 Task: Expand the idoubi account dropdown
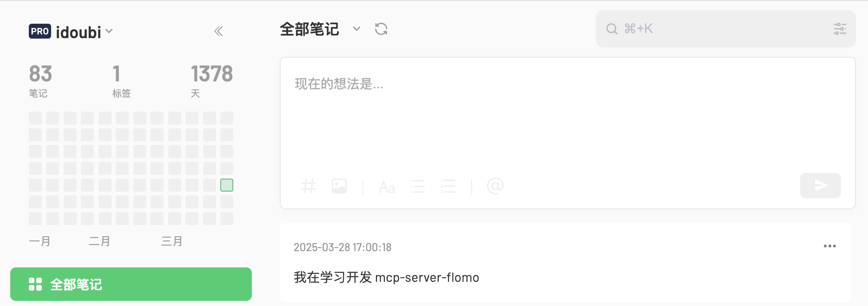coord(109,31)
